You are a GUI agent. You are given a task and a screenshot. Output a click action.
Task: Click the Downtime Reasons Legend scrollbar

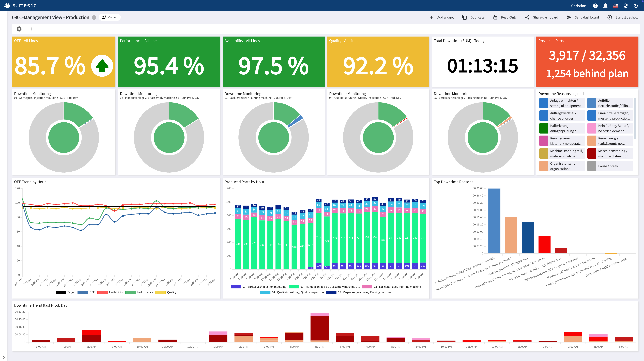tap(635, 118)
